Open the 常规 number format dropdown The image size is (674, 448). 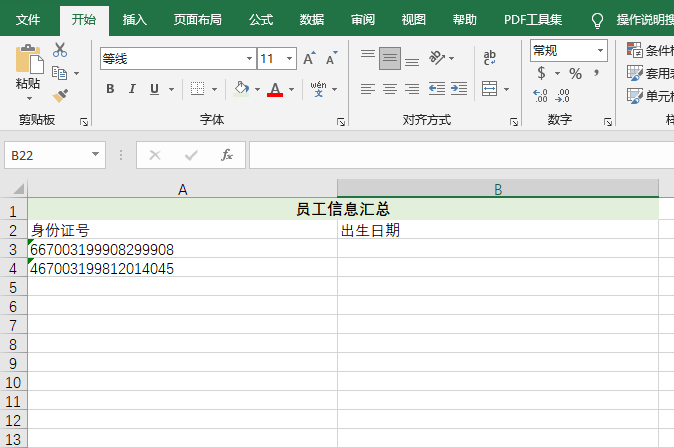click(x=600, y=51)
